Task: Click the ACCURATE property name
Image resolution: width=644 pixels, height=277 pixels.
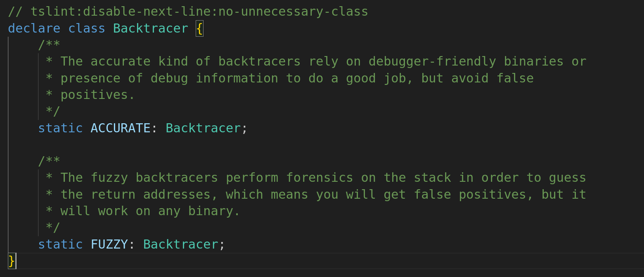Action: 121,128
